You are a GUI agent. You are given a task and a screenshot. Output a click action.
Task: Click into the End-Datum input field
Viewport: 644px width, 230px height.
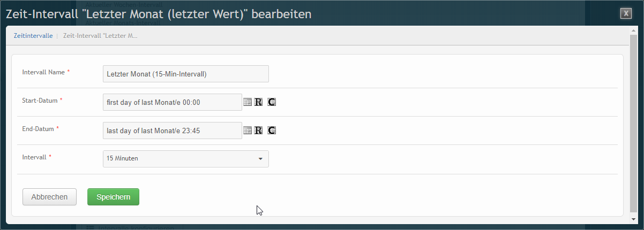click(x=173, y=130)
